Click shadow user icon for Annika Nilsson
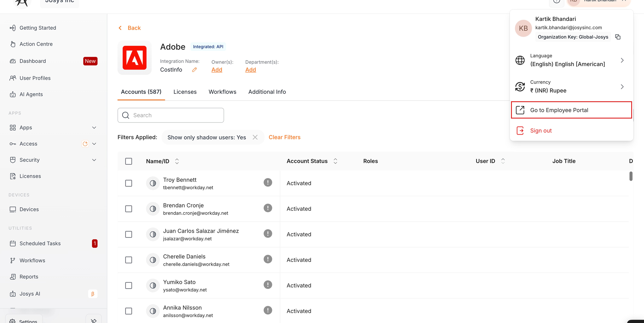The height and width of the screenshot is (323, 644). click(x=153, y=311)
